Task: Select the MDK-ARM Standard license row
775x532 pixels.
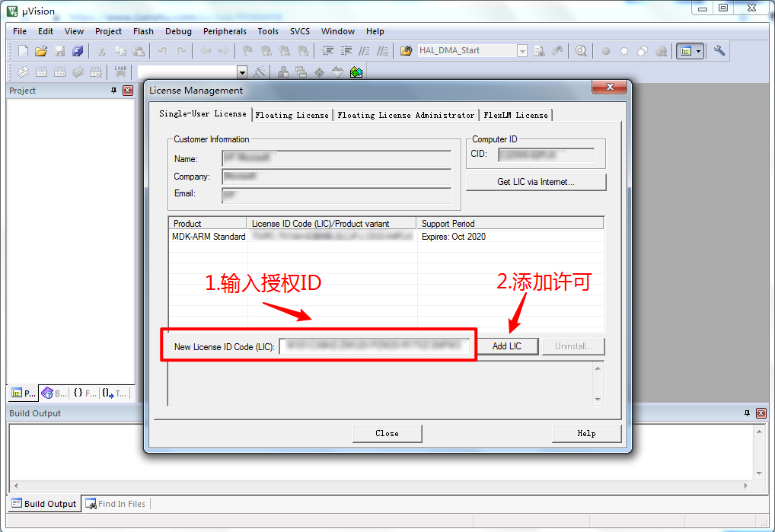Action: tap(209, 237)
